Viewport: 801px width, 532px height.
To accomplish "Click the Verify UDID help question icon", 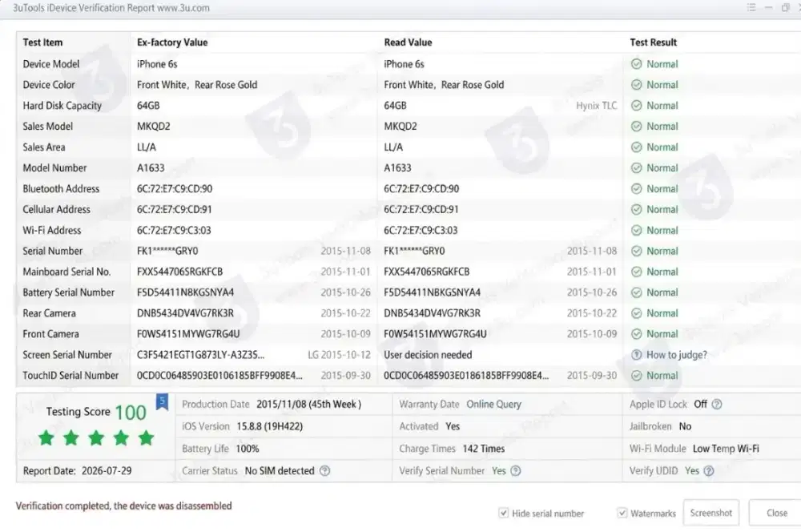I will (709, 470).
